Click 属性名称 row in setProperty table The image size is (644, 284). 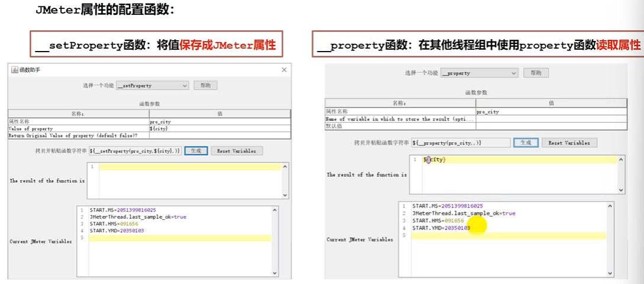point(79,122)
